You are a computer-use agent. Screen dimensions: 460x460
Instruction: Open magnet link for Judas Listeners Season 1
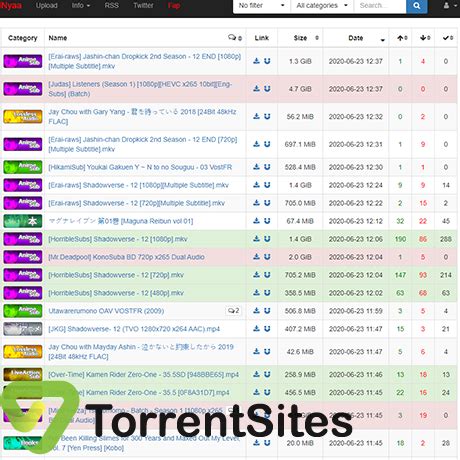[267, 89]
